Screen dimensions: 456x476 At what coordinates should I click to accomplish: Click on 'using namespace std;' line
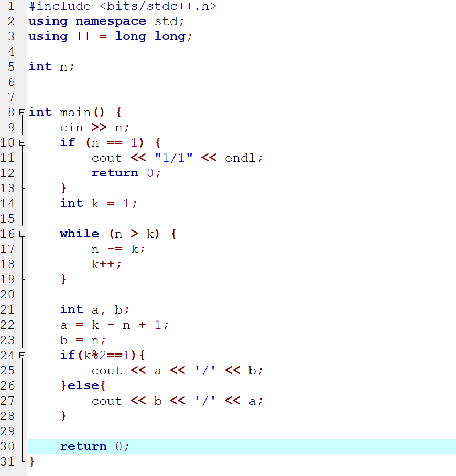click(x=106, y=21)
